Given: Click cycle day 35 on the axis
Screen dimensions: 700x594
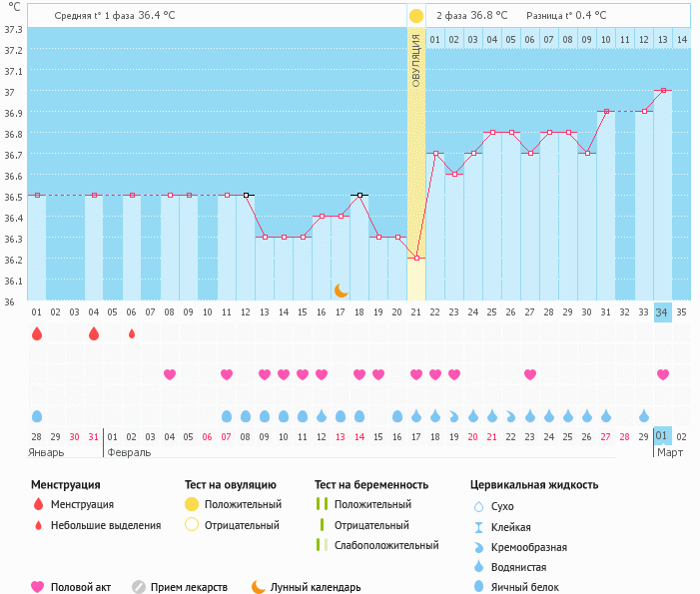Looking at the screenshot, I should 681,311.
